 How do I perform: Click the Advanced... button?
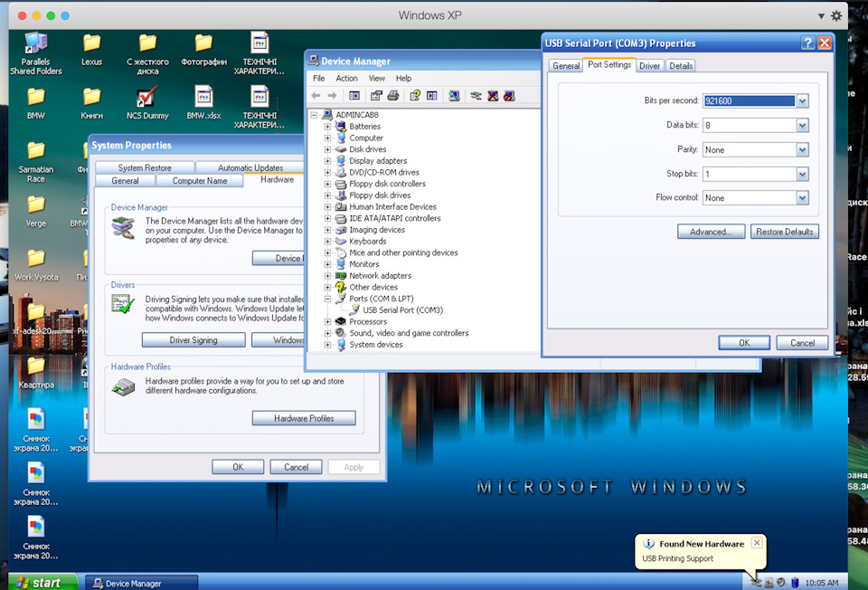711,232
